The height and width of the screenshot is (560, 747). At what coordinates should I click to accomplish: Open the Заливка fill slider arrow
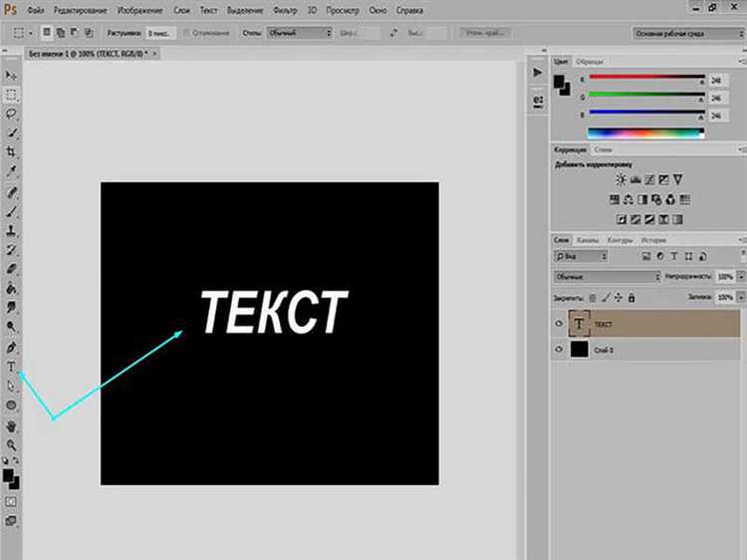[741, 297]
